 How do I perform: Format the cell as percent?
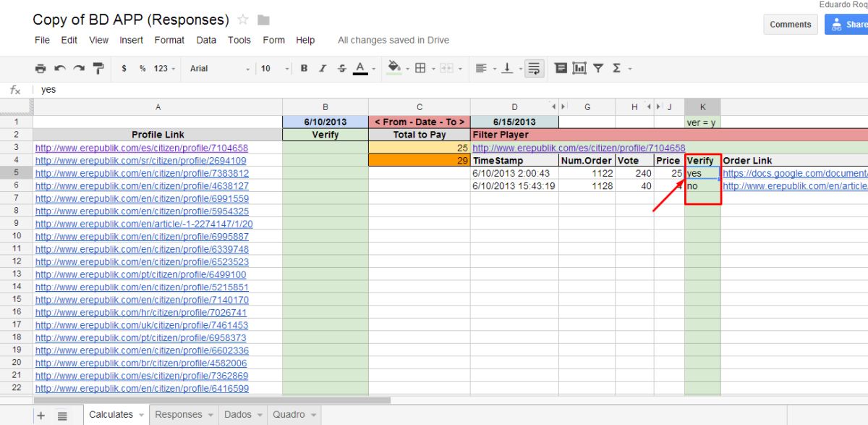[142, 68]
